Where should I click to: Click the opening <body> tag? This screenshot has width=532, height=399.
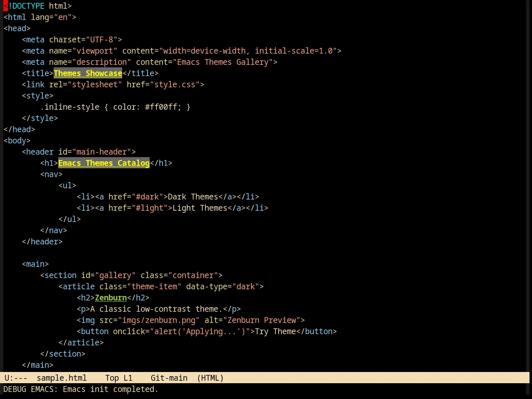17,140
